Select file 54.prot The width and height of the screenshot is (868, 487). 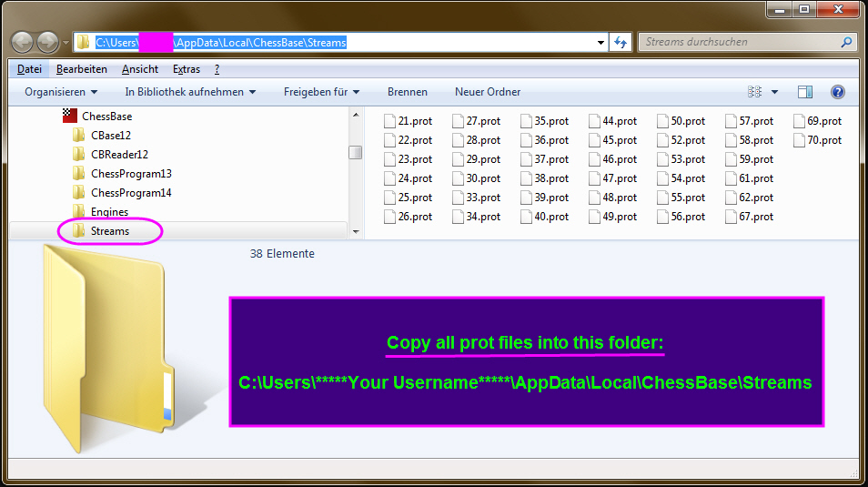pos(681,178)
